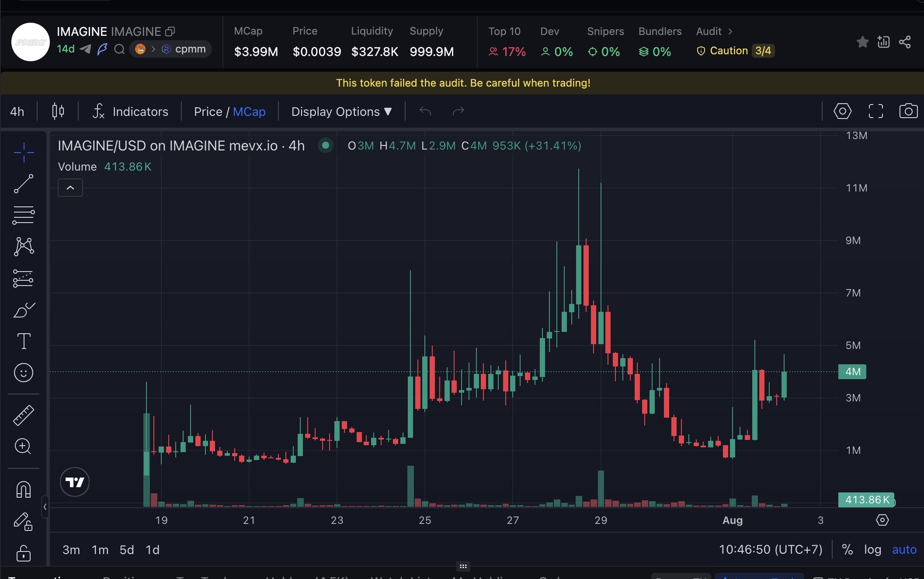Screen dimensions: 924x579
Task: Open the emoji icons tool
Action: [x=24, y=373]
